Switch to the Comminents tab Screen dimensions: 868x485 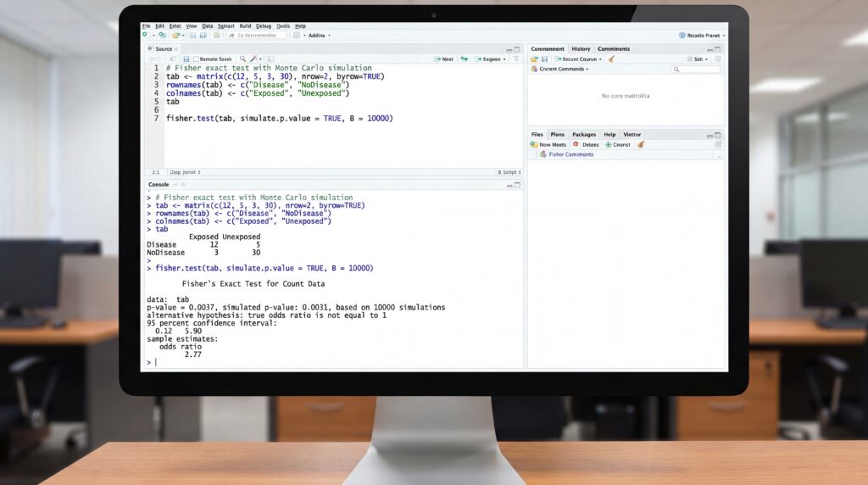click(614, 48)
